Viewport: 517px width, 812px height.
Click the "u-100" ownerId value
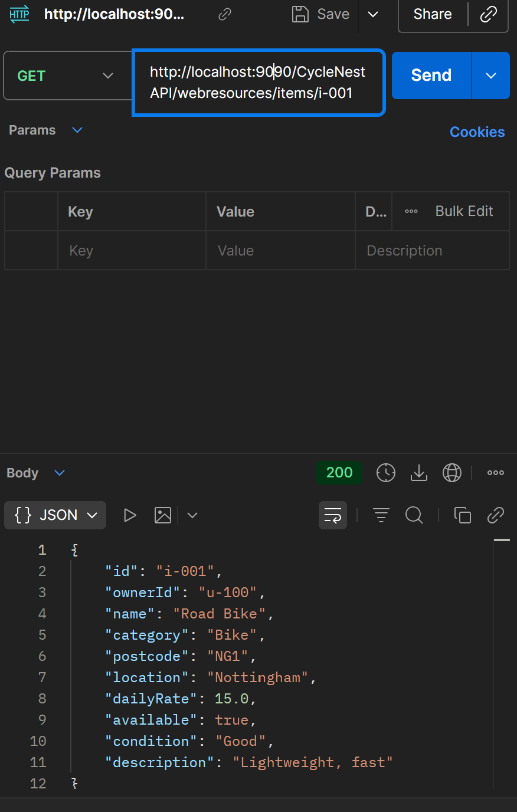coord(228,592)
